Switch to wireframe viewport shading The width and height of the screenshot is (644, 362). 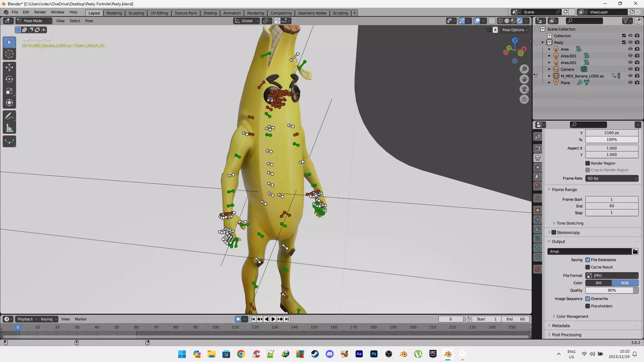tap(500, 21)
